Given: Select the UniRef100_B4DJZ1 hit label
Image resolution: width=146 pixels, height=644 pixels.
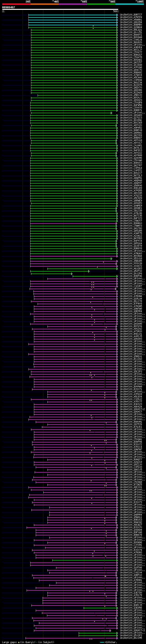Looking at the screenshot, I should pyautogui.click(x=131, y=334).
